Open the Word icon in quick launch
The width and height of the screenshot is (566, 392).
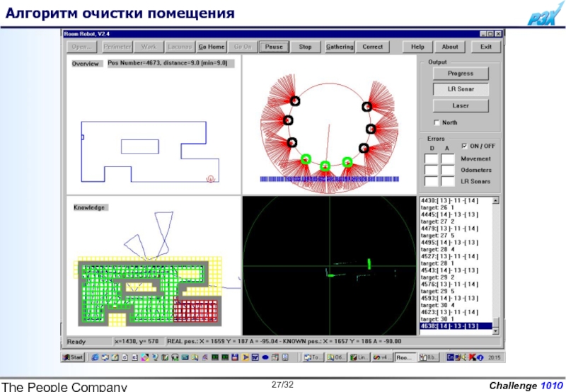[x=255, y=357]
